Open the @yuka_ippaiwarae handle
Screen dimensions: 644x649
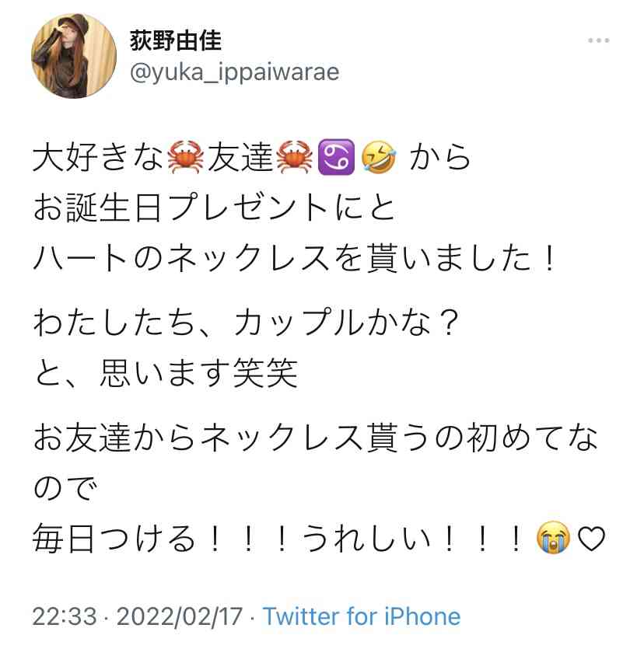(x=234, y=72)
